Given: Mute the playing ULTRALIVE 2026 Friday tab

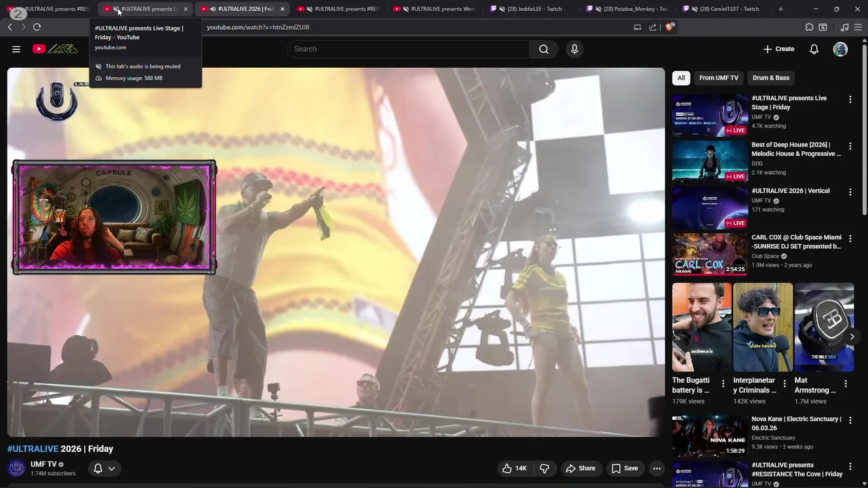Looking at the screenshot, I should click(x=213, y=9).
